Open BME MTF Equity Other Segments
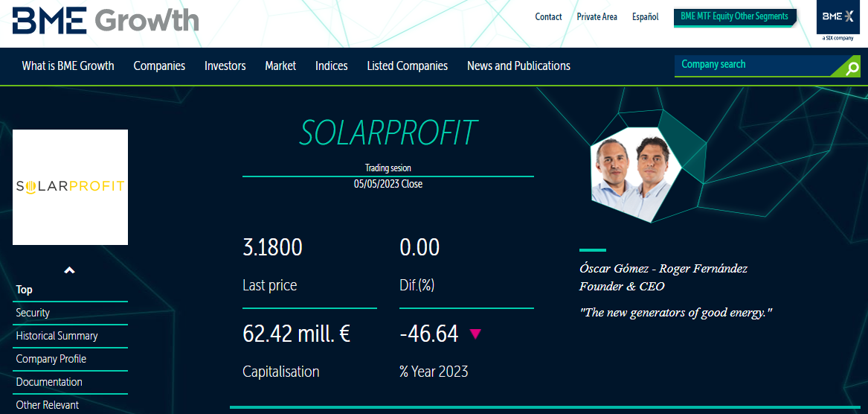868x414 pixels. [x=735, y=16]
